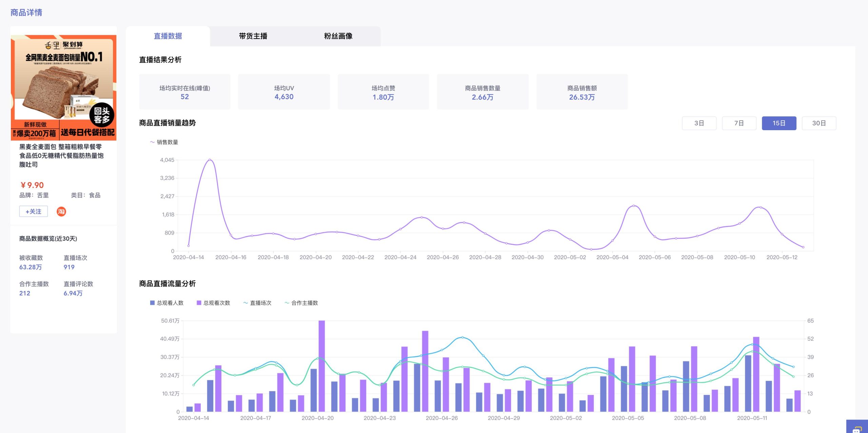Select the 直播数据 tab

168,36
